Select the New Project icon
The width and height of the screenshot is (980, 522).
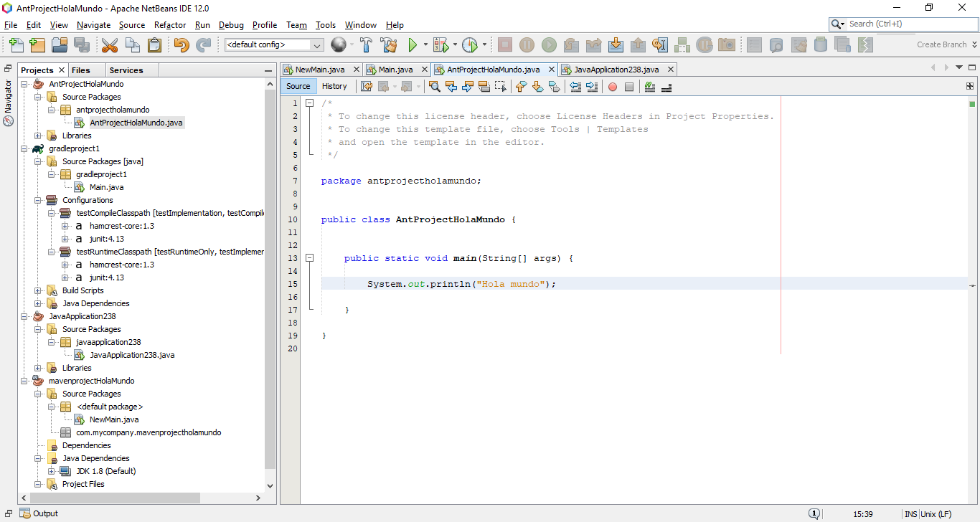coord(37,44)
